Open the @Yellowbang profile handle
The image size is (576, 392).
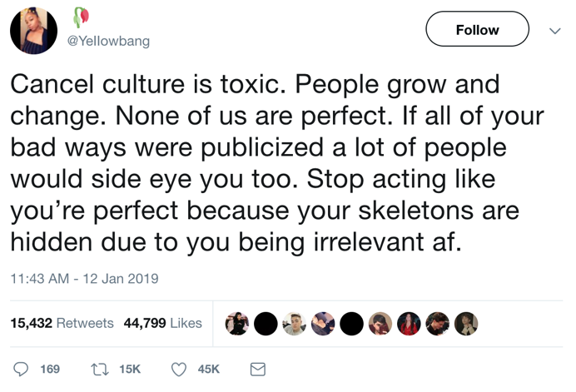click(108, 41)
